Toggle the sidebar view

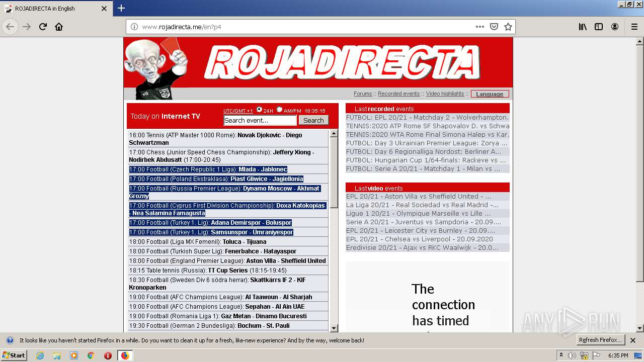599,27
